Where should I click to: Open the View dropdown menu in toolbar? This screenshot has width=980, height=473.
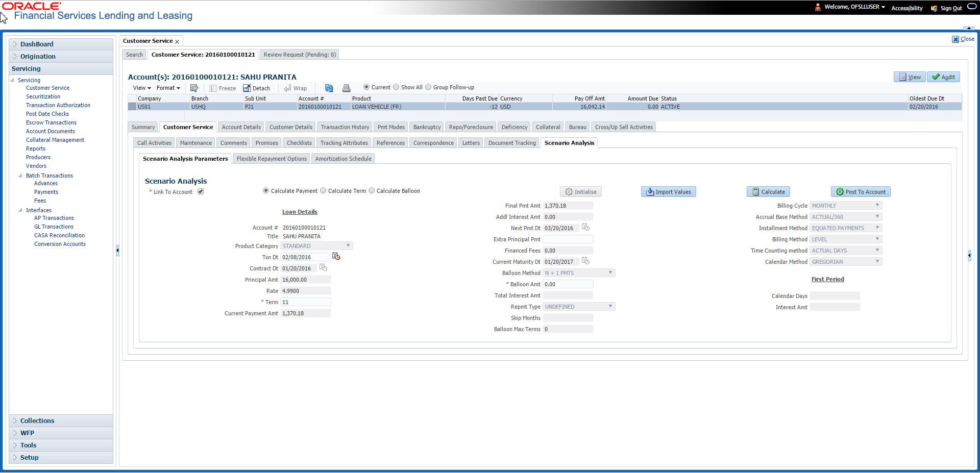(142, 88)
